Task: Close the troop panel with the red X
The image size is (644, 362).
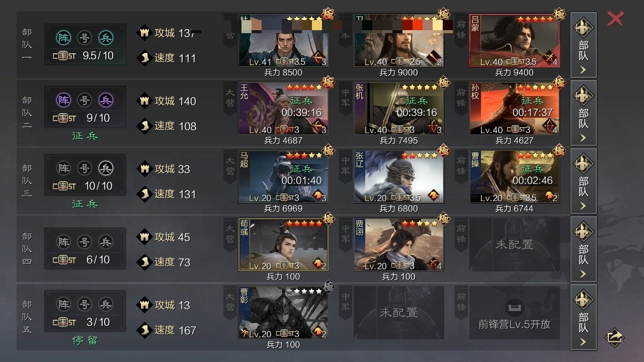Action: [615, 19]
